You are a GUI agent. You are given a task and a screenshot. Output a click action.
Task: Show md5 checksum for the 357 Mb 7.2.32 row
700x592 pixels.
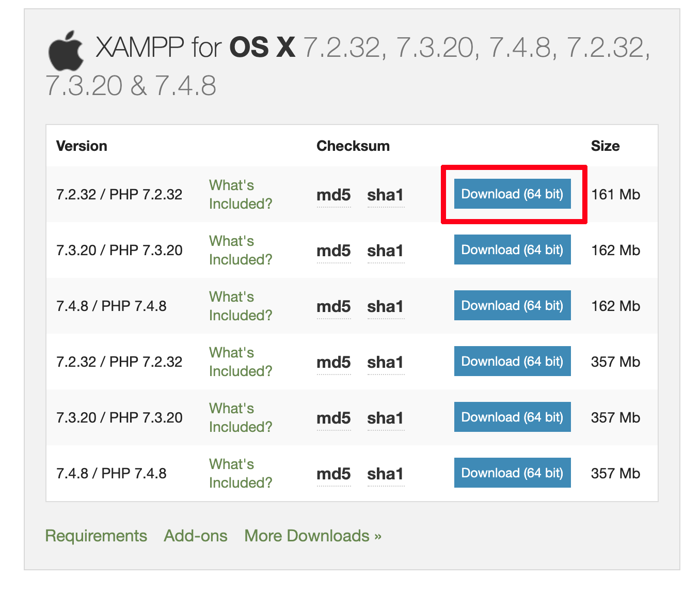coord(333,363)
